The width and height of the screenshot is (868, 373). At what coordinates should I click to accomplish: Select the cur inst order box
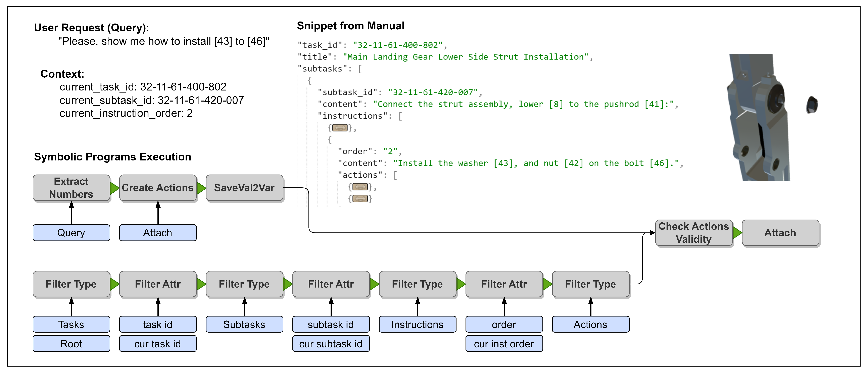(x=504, y=344)
